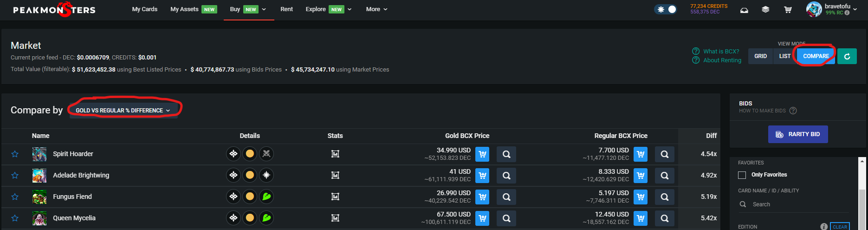
Task: Inspect Spirit Hoarder gold listings with magnifier
Action: coord(506,154)
